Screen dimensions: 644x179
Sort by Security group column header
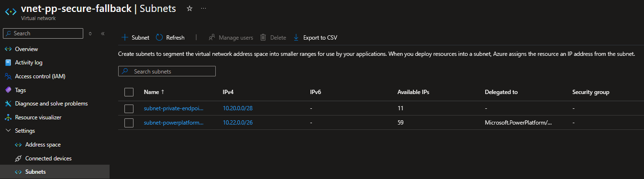tap(591, 92)
